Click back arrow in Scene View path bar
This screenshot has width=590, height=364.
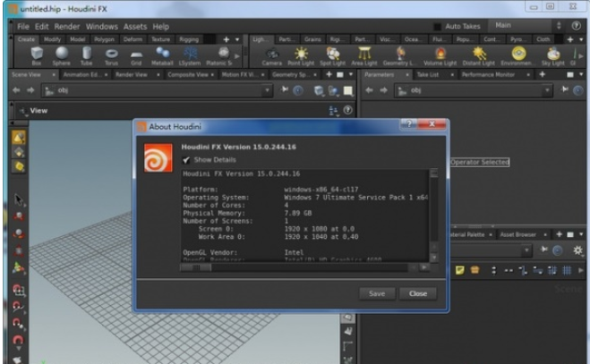point(16,90)
